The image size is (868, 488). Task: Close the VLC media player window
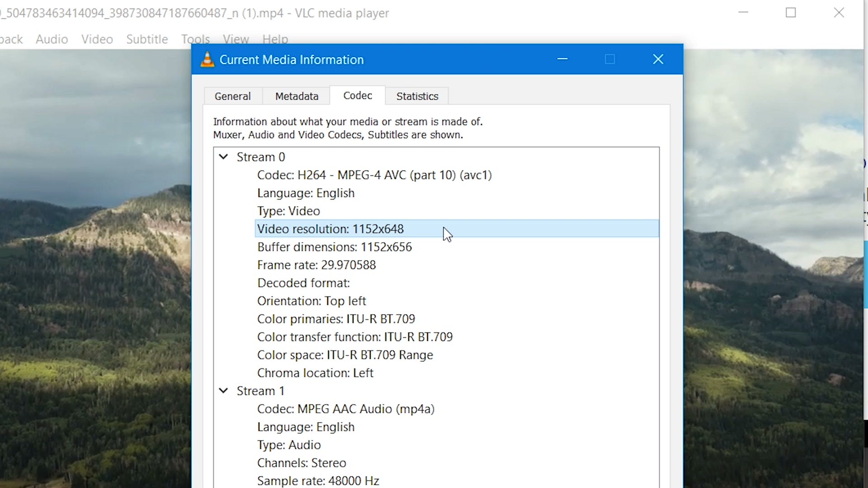[839, 13]
